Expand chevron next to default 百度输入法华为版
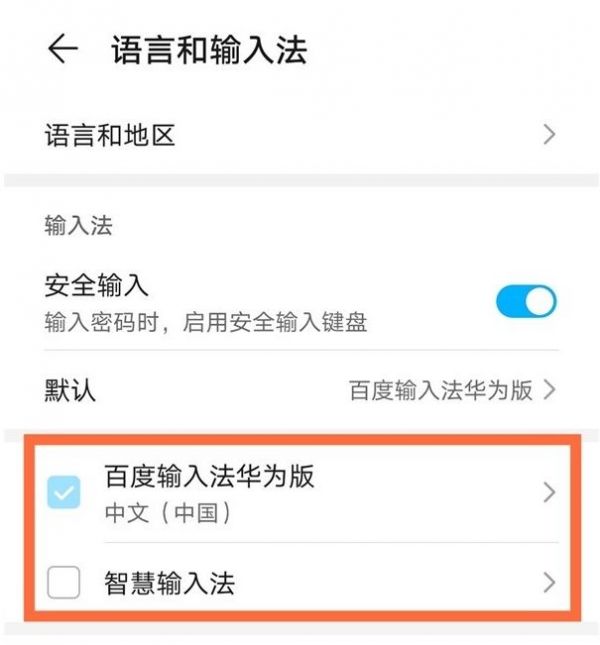This screenshot has height=645, width=600. point(549,390)
